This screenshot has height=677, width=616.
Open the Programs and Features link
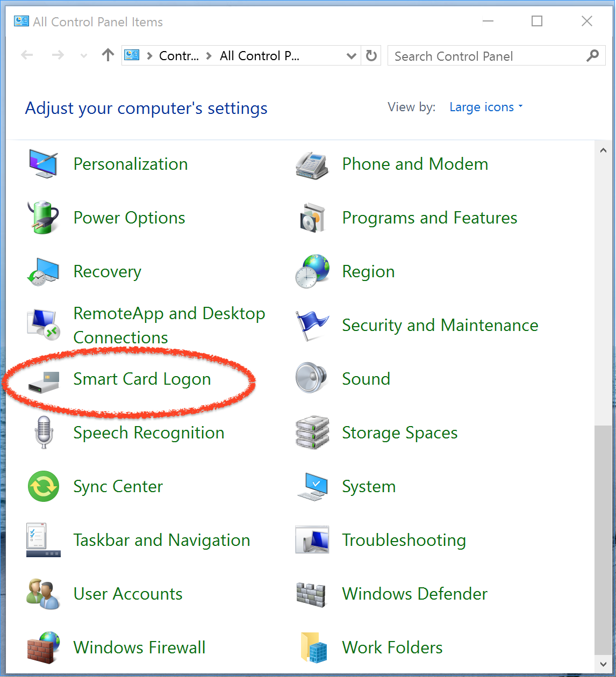tap(429, 218)
